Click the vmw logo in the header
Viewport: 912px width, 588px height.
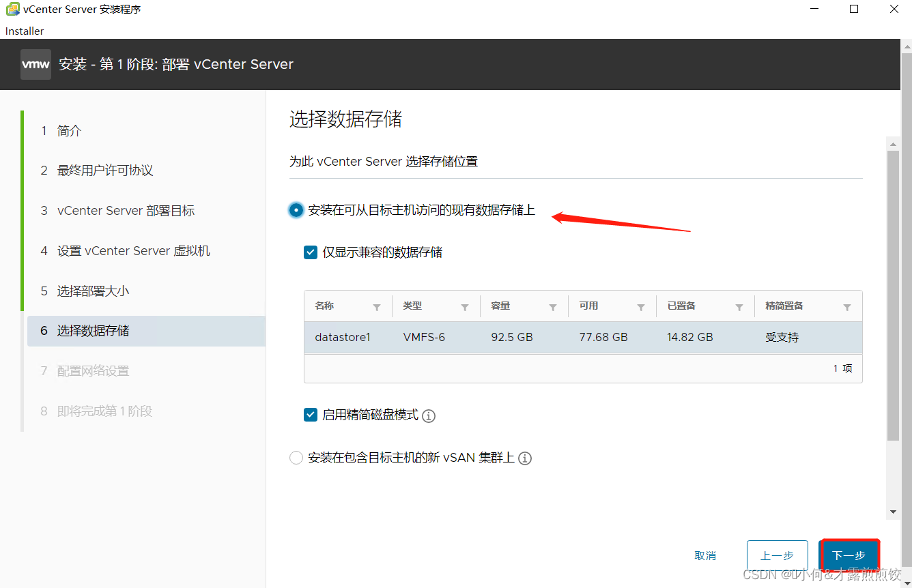[x=35, y=65]
